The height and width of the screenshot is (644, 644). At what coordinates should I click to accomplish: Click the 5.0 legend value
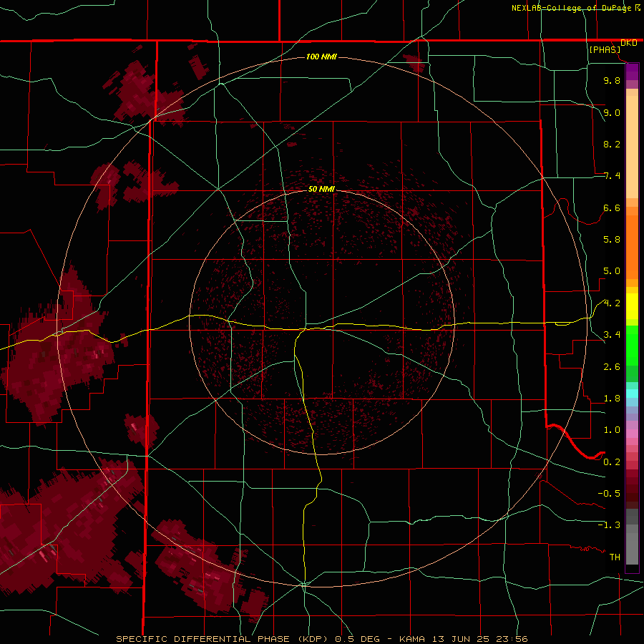tap(612, 271)
